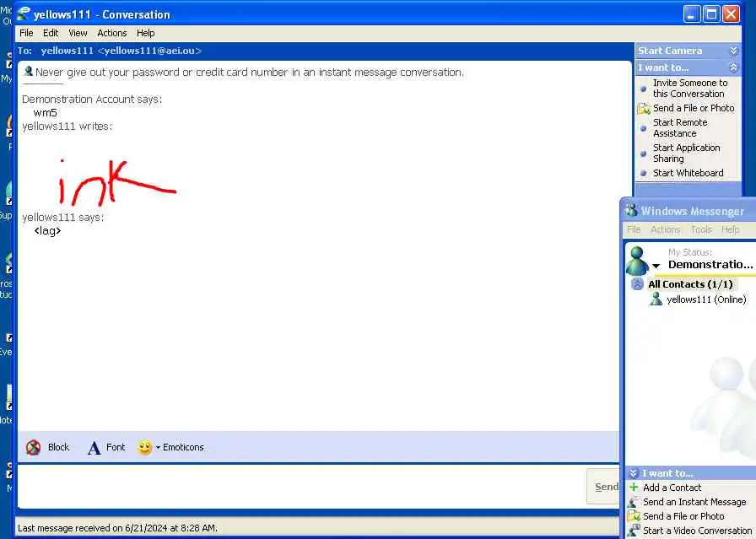Image resolution: width=756 pixels, height=539 pixels.
Task: Open the Edit menu
Action: 51,33
